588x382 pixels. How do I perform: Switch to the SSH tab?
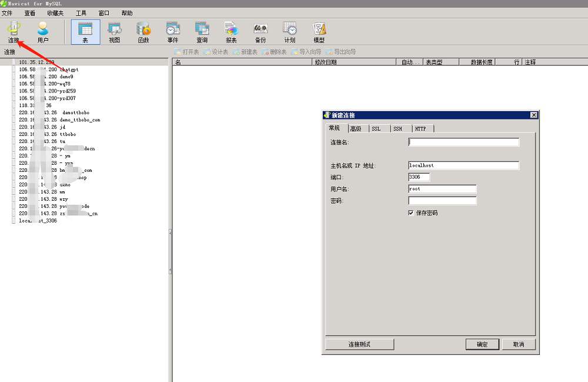[x=398, y=129]
